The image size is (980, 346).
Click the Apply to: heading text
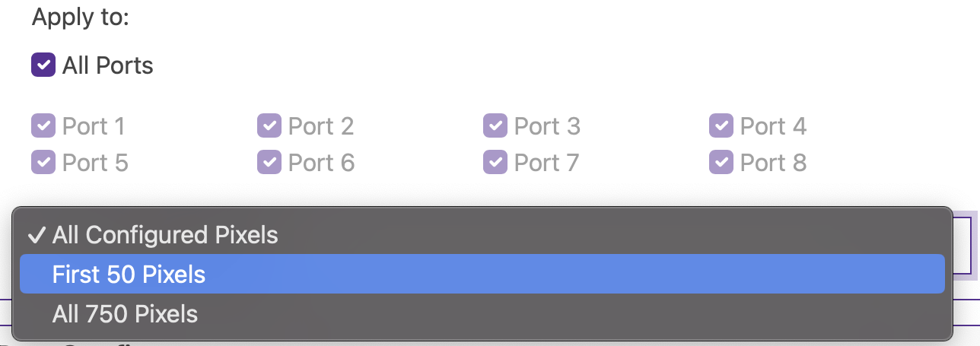click(81, 17)
